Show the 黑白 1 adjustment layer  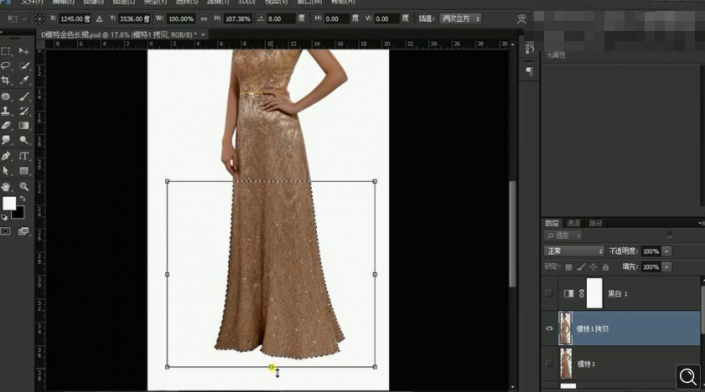(549, 293)
